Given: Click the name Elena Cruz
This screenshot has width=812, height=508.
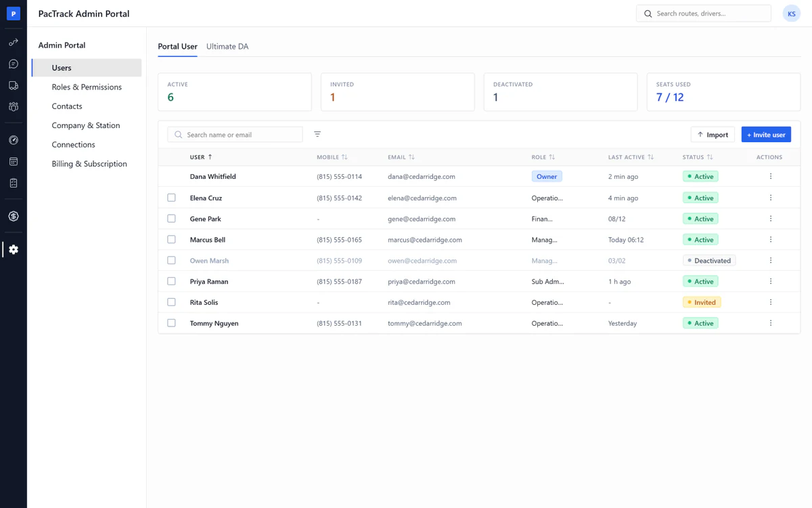Looking at the screenshot, I should 206,198.
